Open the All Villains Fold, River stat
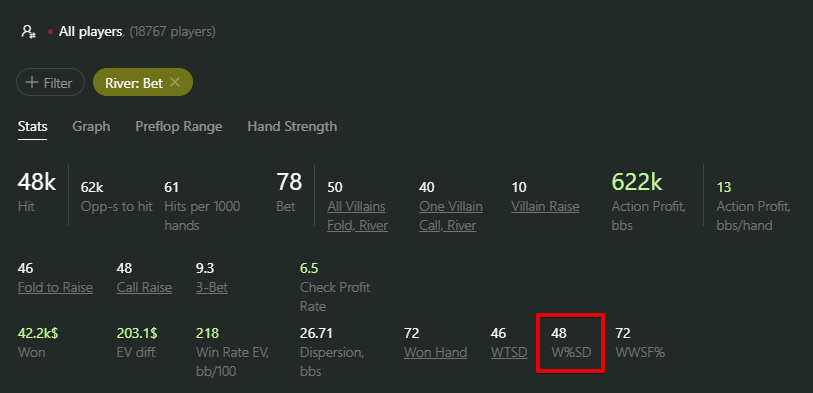The image size is (813, 393). (357, 216)
